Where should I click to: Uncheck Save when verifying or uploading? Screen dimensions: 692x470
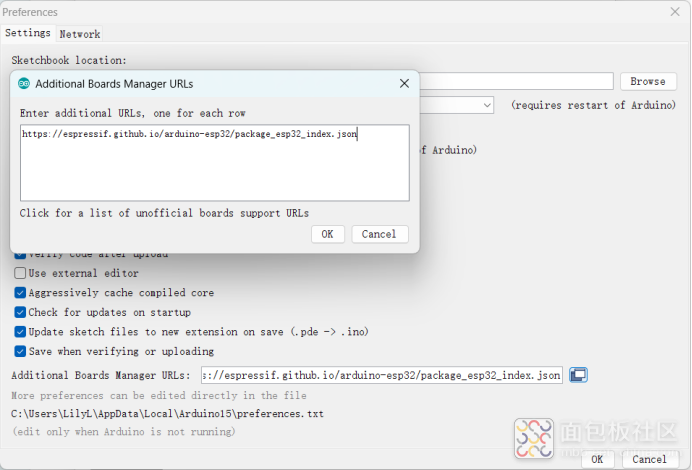click(20, 351)
